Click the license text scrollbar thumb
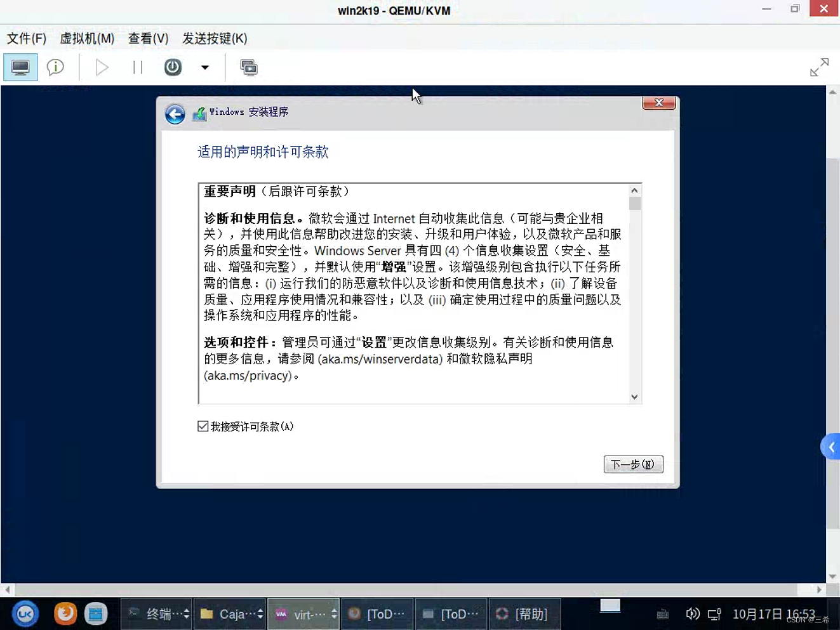Screen dimensions: 840x630 (634, 204)
